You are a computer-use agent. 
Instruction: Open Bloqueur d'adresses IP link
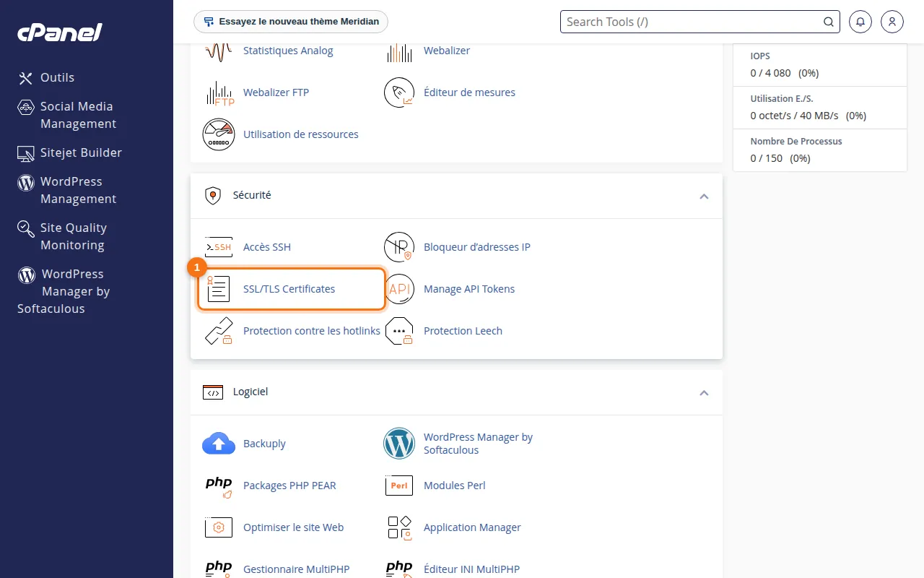(x=477, y=247)
